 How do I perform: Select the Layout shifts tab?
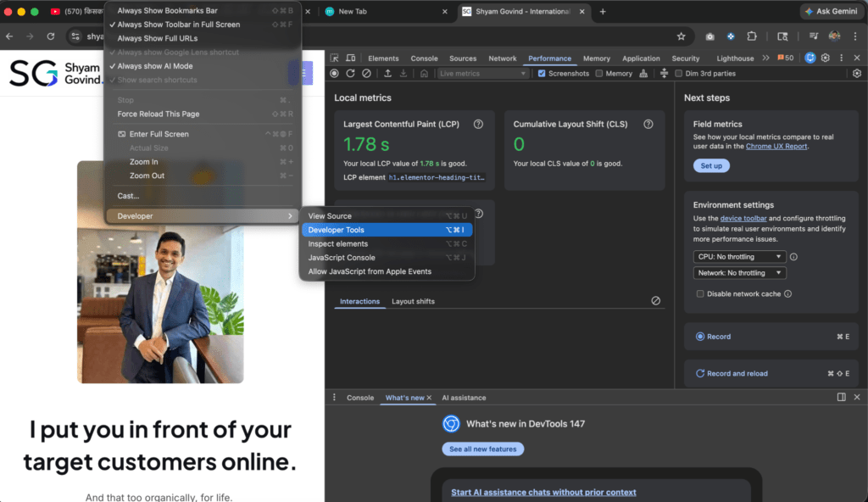(x=413, y=301)
